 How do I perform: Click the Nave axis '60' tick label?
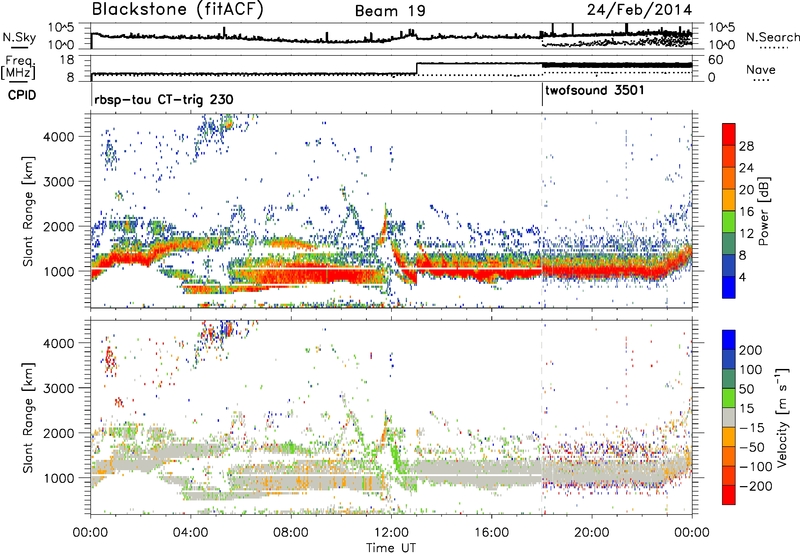[x=716, y=60]
